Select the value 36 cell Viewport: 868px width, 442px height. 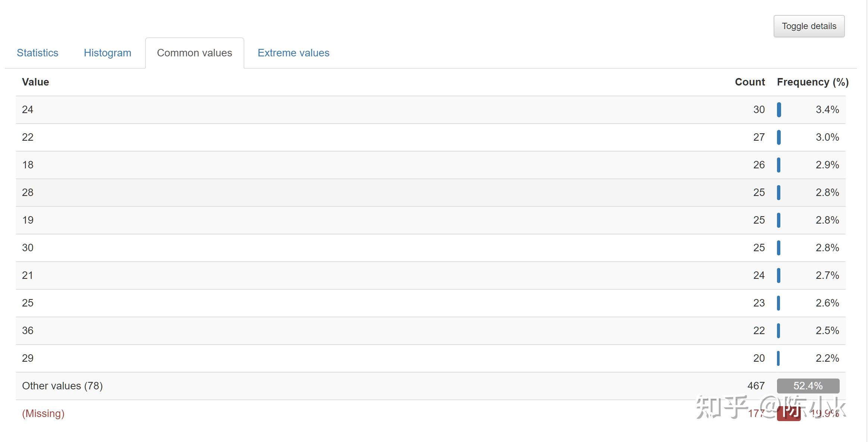(x=28, y=331)
